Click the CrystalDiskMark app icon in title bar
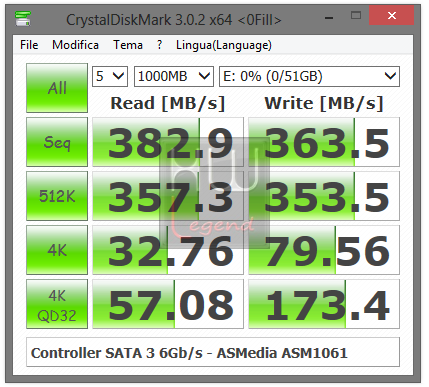This screenshot has height=387, width=429. (23, 19)
